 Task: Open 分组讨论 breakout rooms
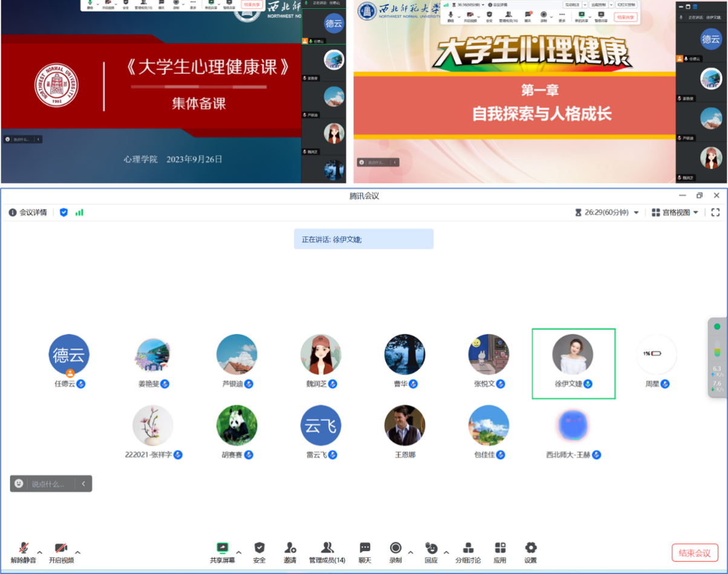click(467, 549)
